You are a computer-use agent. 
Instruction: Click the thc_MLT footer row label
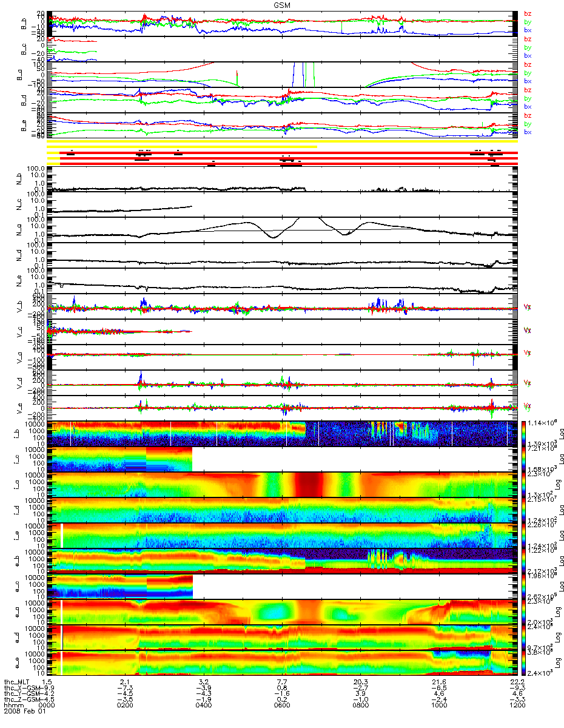[18, 683]
